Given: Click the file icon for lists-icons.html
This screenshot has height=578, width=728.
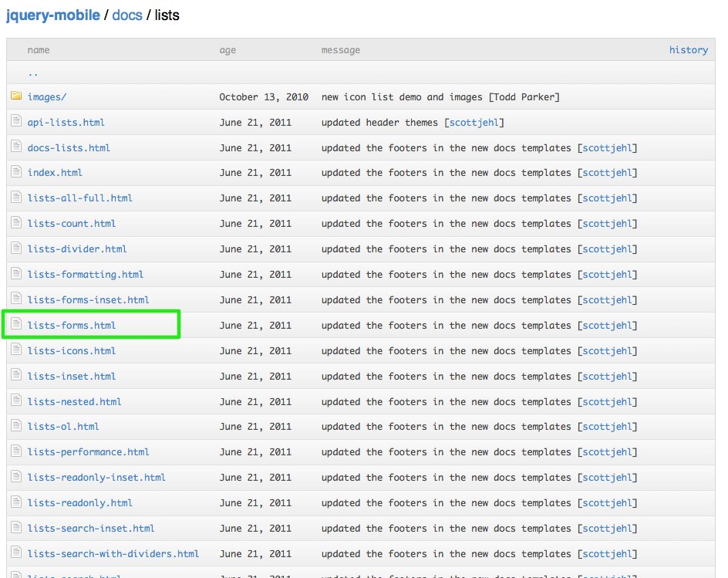Looking at the screenshot, I should 16,350.
